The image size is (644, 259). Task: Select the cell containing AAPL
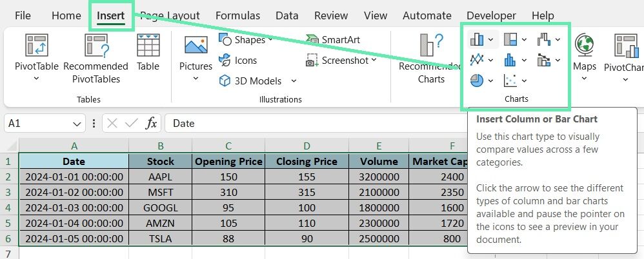(x=161, y=177)
